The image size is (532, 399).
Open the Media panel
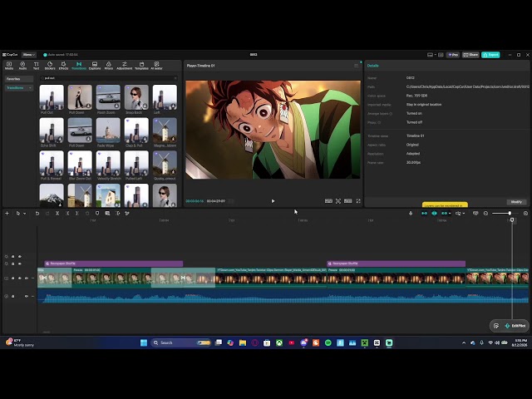(x=9, y=66)
